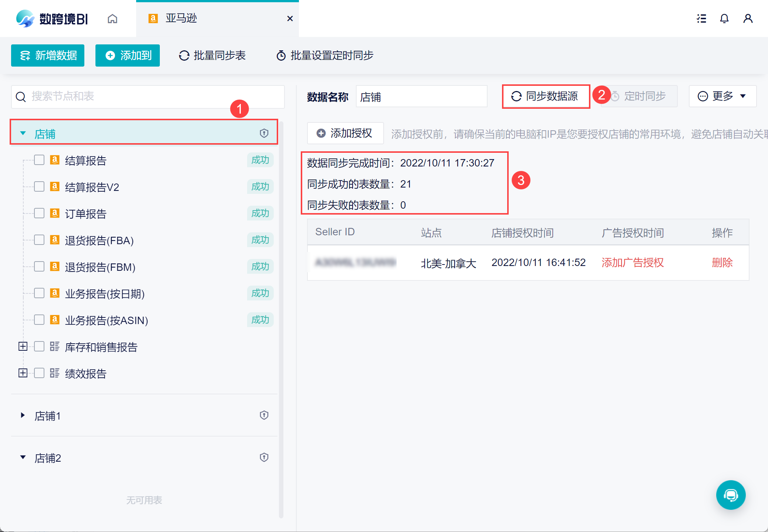Viewport: 768px width, 532px height.
Task: Click the shield icon next to 店铺2
Action: [264, 457]
